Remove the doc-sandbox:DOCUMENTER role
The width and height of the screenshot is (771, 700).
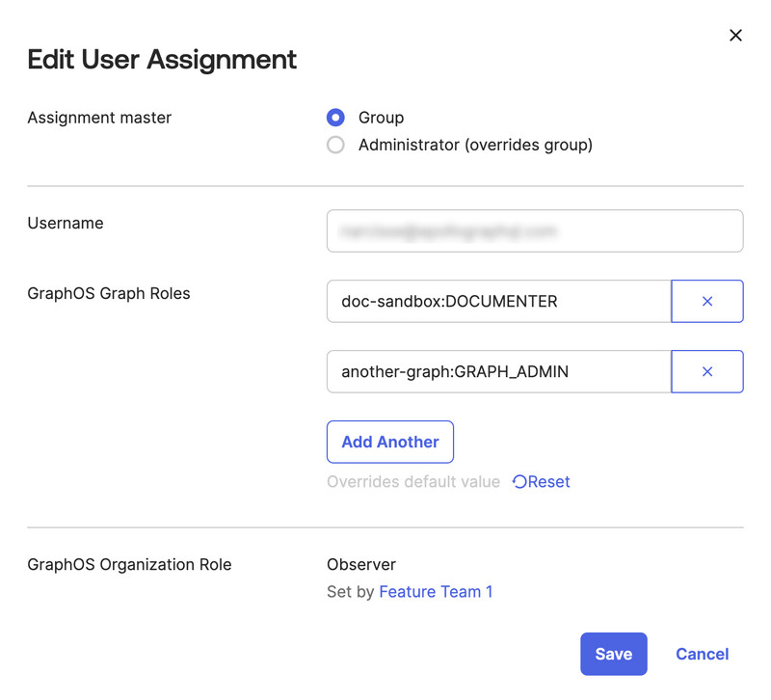(707, 302)
